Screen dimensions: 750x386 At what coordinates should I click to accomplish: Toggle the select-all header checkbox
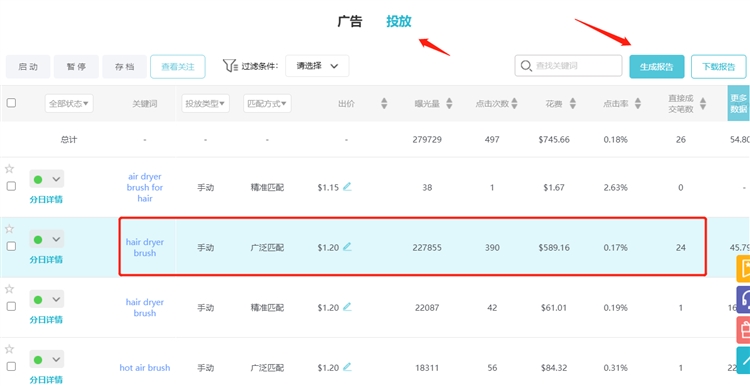pyautogui.click(x=11, y=102)
